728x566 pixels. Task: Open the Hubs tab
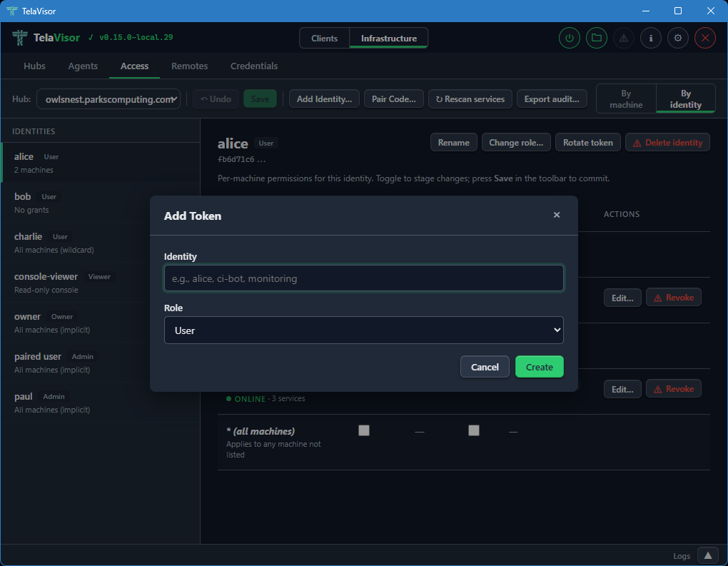pyautogui.click(x=34, y=66)
